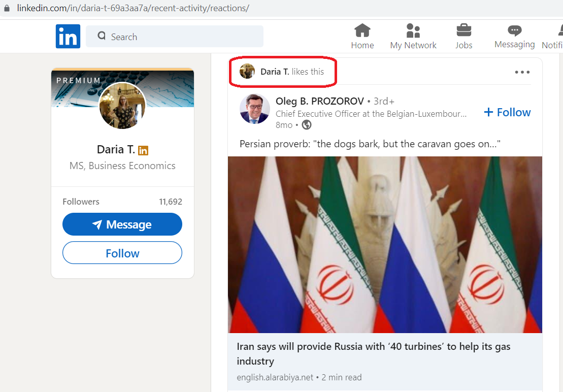The height and width of the screenshot is (392, 563).
Task: Select the Jobs nav label
Action: pyautogui.click(x=463, y=45)
